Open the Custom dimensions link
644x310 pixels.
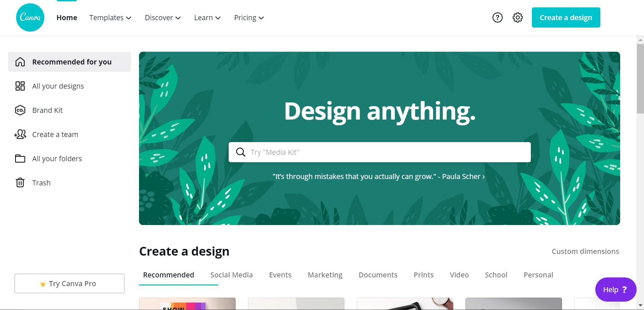pos(585,251)
